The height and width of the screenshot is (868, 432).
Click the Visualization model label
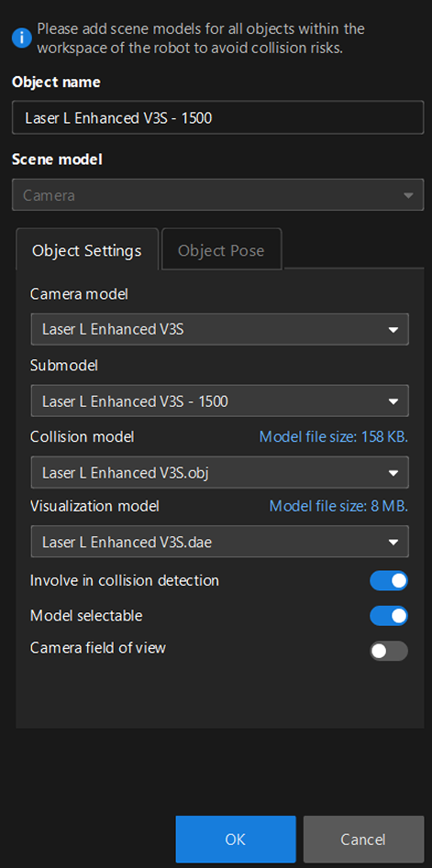94,506
